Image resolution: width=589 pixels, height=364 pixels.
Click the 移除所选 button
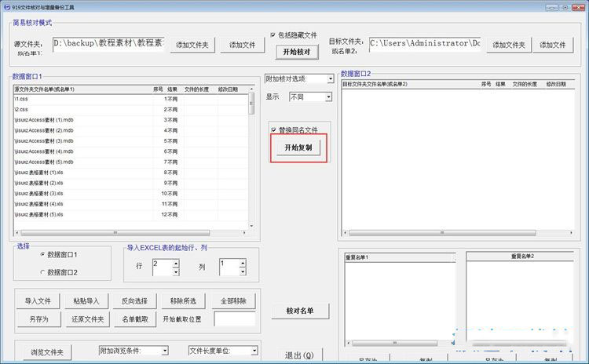coord(183,301)
